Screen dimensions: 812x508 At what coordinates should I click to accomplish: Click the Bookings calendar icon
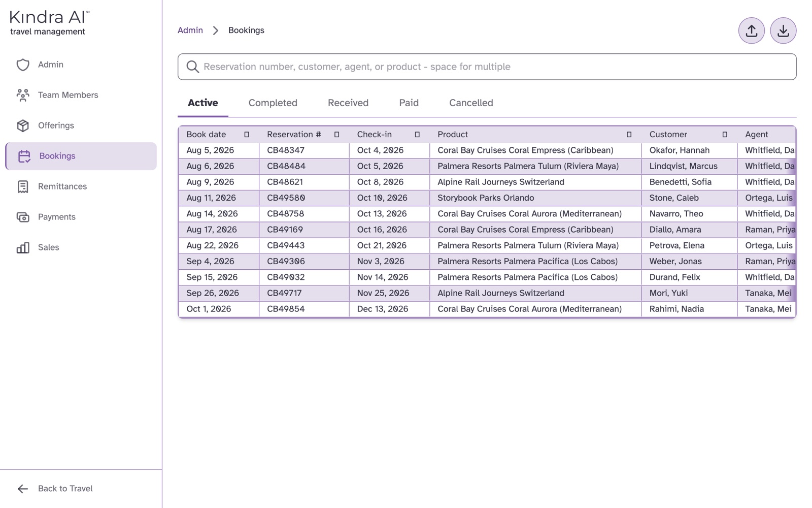pos(24,156)
